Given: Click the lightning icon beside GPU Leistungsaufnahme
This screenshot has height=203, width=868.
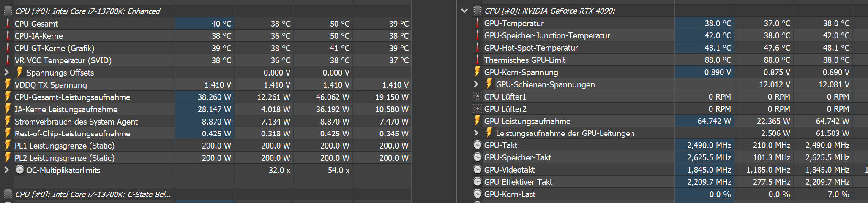Looking at the screenshot, I should (478, 121).
